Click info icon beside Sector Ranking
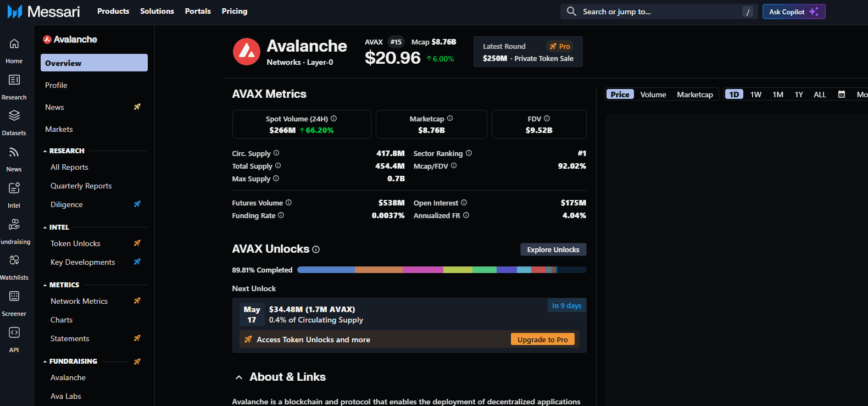The width and height of the screenshot is (868, 406). 469,153
